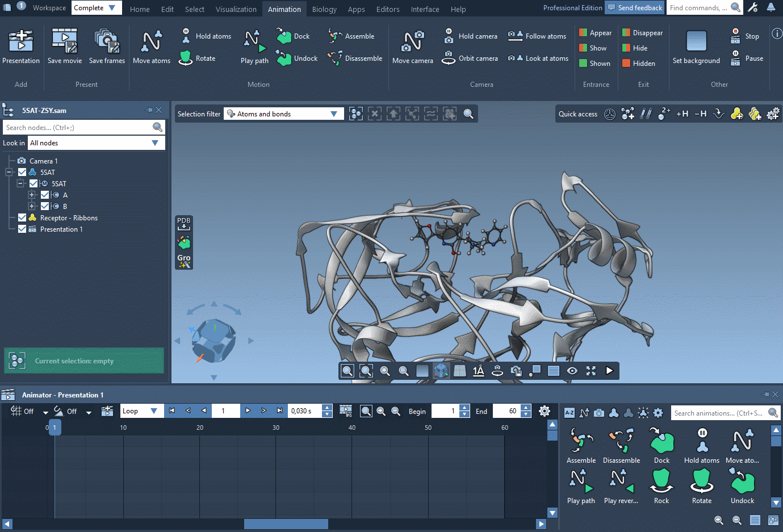Click the PDB import icon in viewport
Screen dimensions: 783x532
coord(183,223)
